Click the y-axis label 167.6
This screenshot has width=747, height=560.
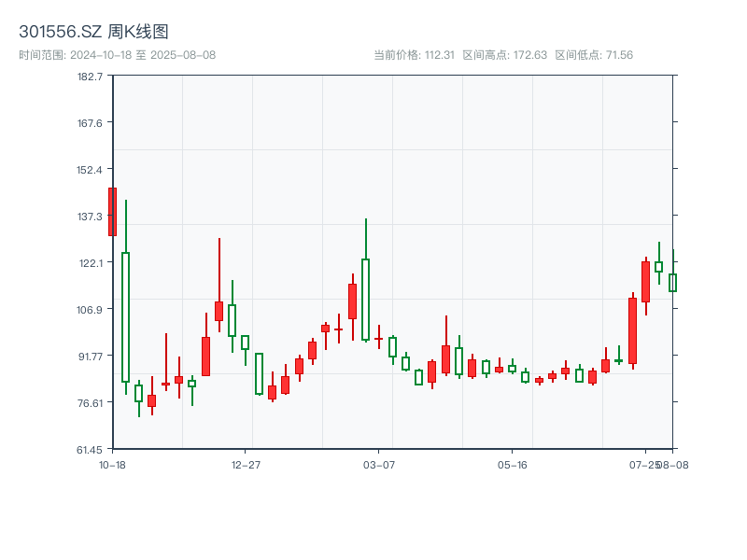pyautogui.click(x=90, y=123)
